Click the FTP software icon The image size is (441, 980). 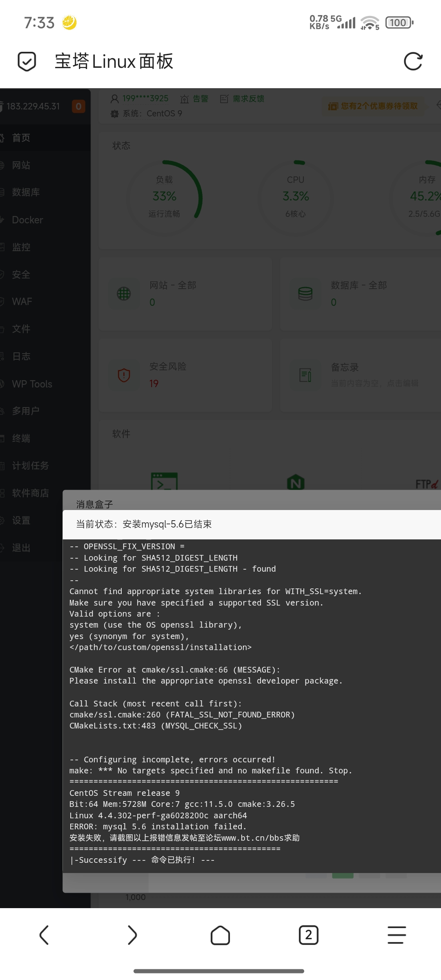tap(427, 484)
